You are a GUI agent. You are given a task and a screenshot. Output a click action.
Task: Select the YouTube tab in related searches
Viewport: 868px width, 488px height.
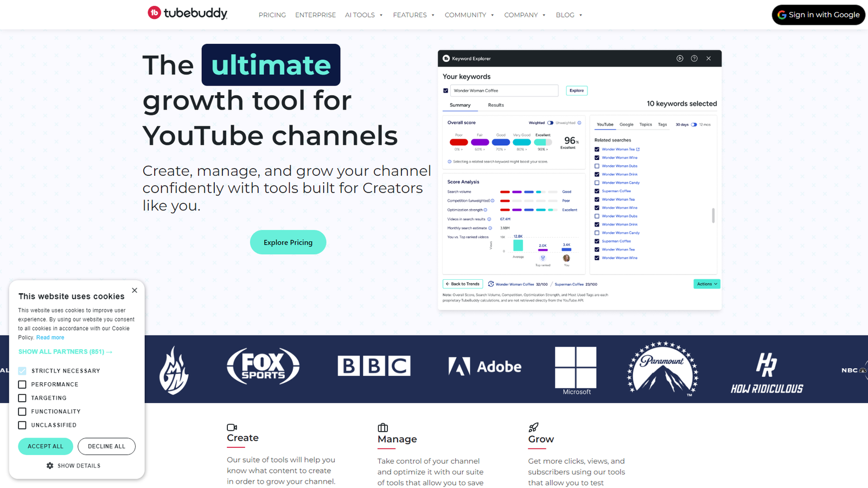coord(605,125)
